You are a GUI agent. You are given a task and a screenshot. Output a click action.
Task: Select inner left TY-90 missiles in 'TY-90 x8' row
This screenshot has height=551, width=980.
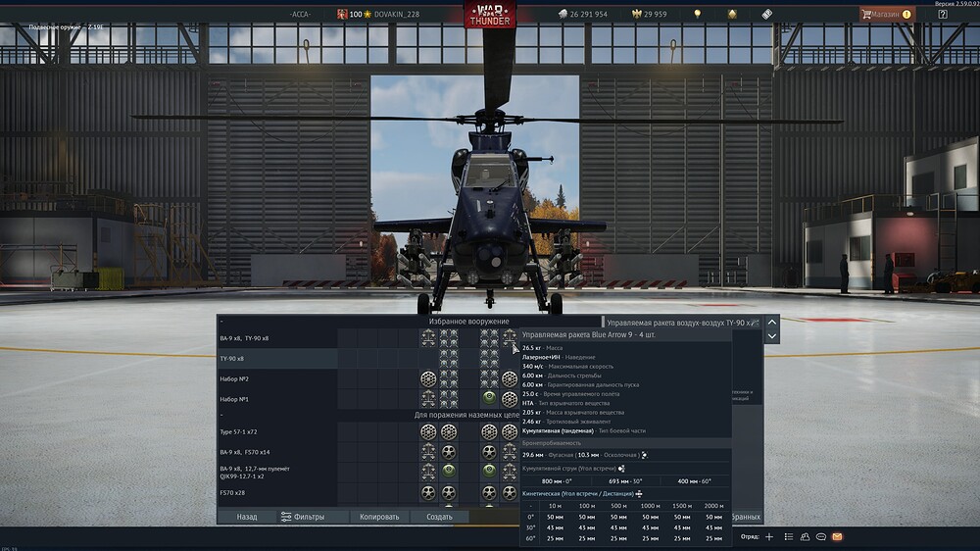(x=449, y=359)
